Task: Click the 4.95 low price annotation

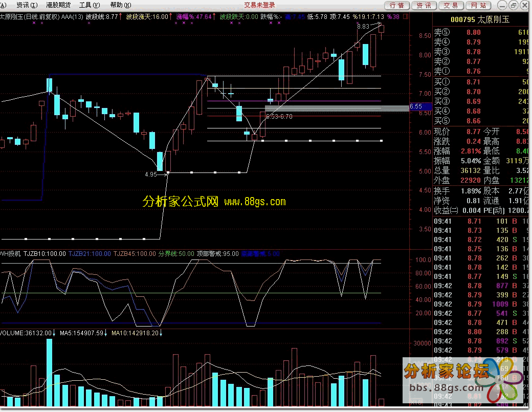Action: (151, 175)
